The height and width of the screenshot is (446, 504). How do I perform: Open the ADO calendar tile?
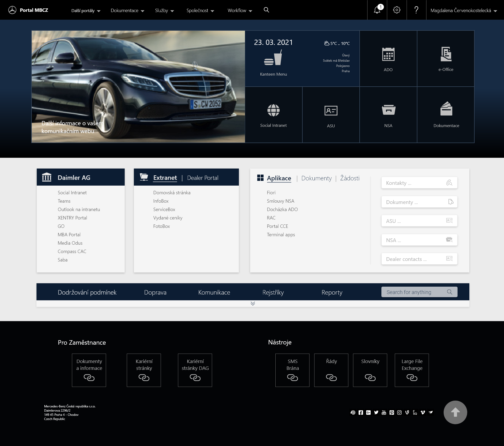[388, 58]
